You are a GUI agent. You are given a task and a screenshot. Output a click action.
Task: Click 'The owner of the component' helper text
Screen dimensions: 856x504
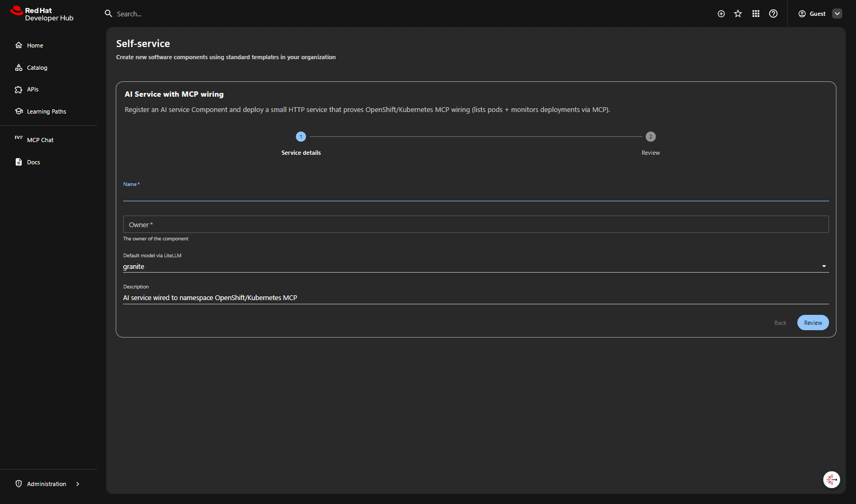(156, 239)
